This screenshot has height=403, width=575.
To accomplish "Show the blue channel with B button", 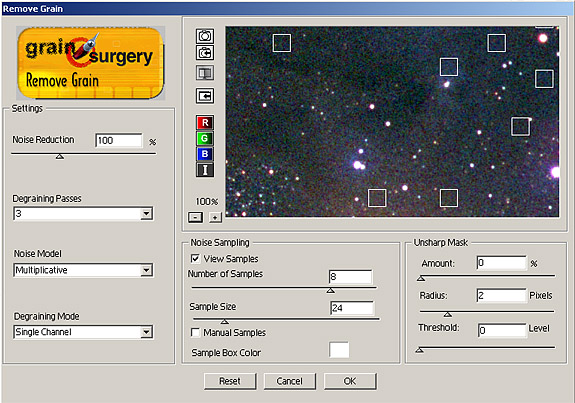I will [x=205, y=154].
